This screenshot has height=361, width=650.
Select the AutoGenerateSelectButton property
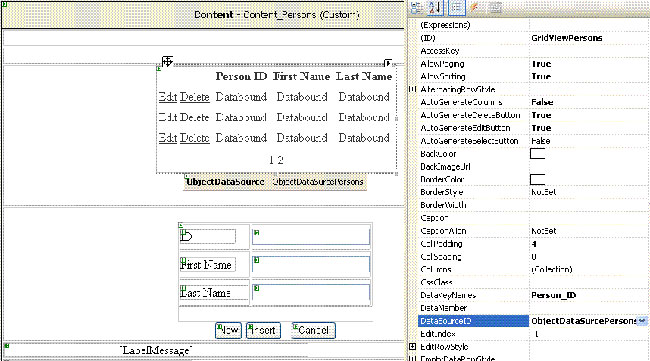469,141
